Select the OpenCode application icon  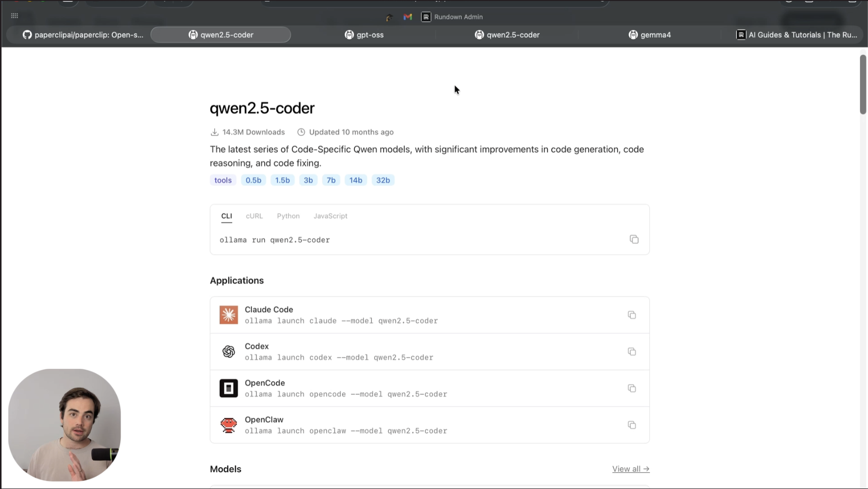(229, 388)
